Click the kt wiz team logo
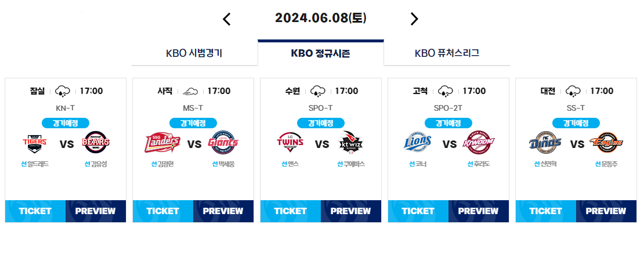Image resolution: width=644 pixels, height=253 pixels. 351,143
